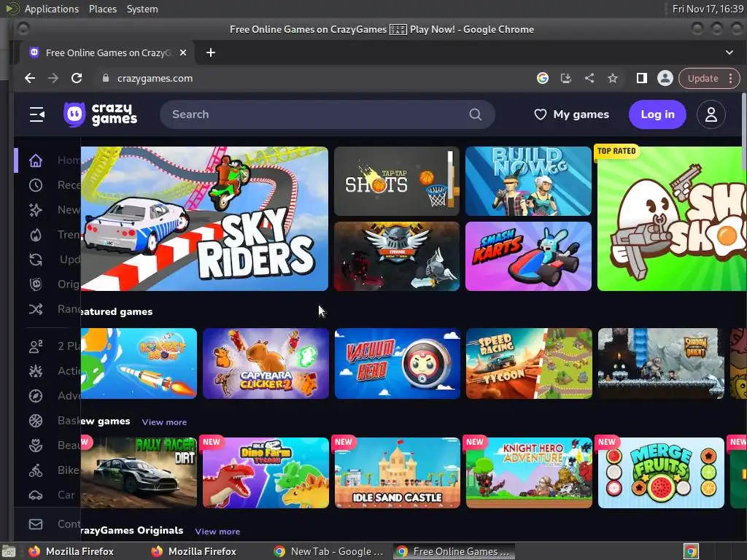Open the New games sparkle icon
Screen dimensions: 747x560
(36, 210)
